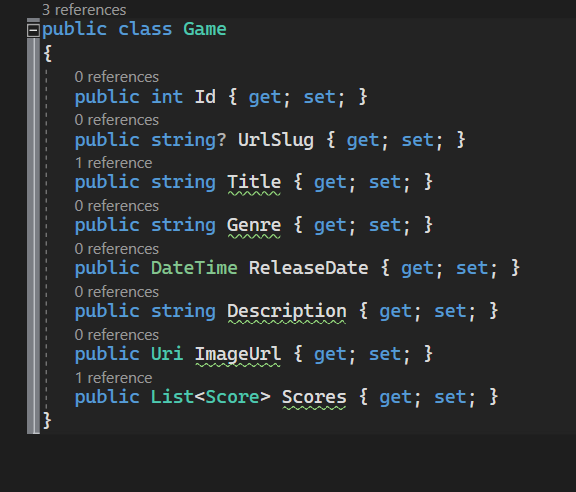This screenshot has height=492, width=576.
Task: Click the List type in List<Score>
Action: coord(172,397)
